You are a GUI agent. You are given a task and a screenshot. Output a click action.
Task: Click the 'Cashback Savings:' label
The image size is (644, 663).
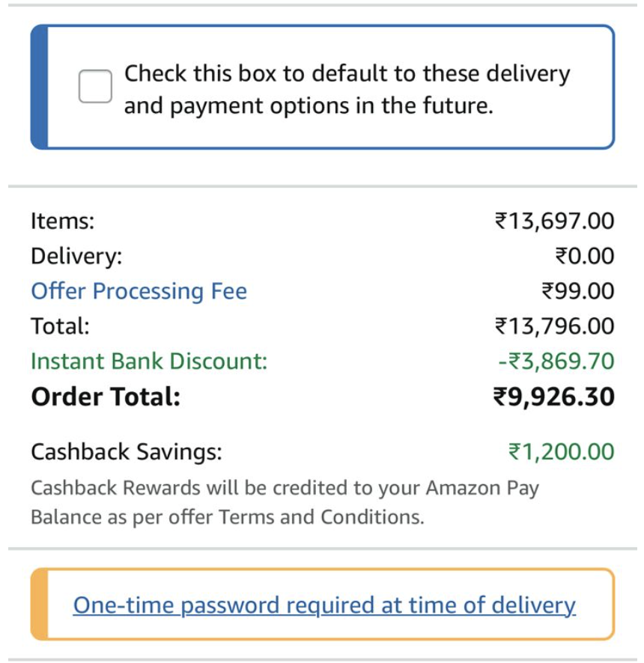click(x=127, y=452)
